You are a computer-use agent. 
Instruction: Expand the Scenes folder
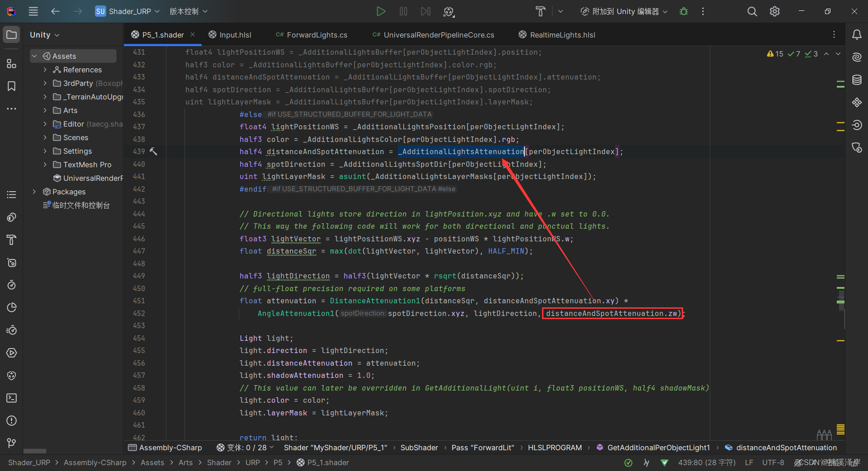(45, 137)
